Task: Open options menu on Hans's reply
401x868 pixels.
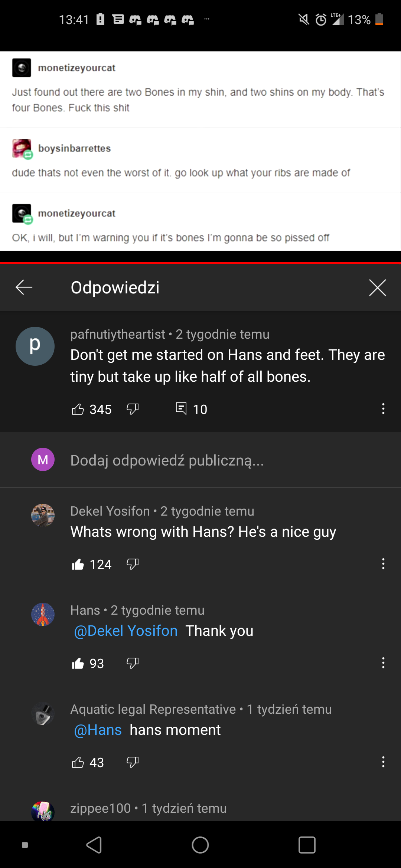Action: click(x=383, y=663)
